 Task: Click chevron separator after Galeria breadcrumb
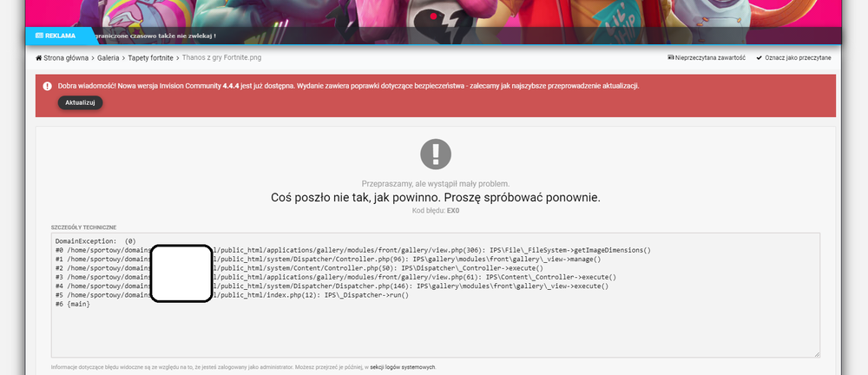pos(123,58)
